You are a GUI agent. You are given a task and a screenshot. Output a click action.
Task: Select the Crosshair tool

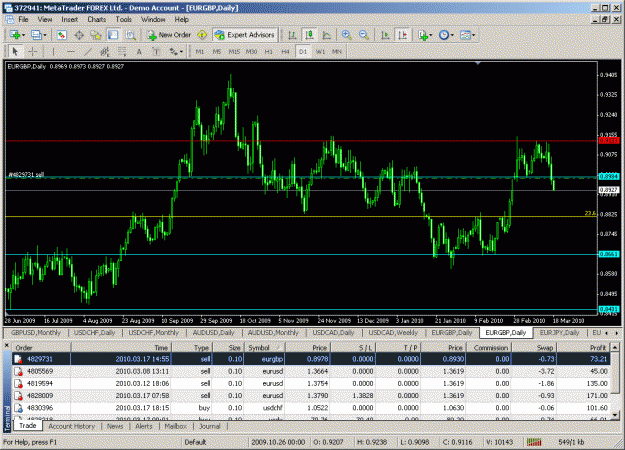click(x=32, y=51)
